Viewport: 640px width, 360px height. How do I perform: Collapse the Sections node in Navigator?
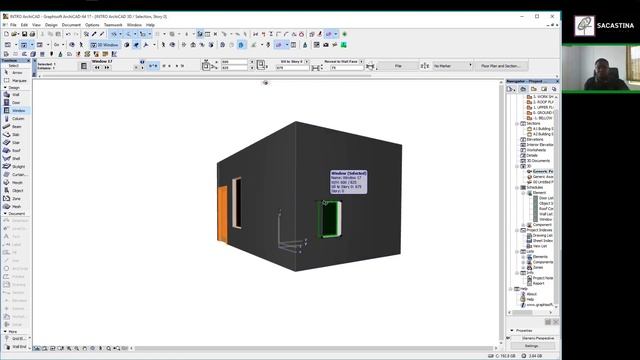(517, 123)
